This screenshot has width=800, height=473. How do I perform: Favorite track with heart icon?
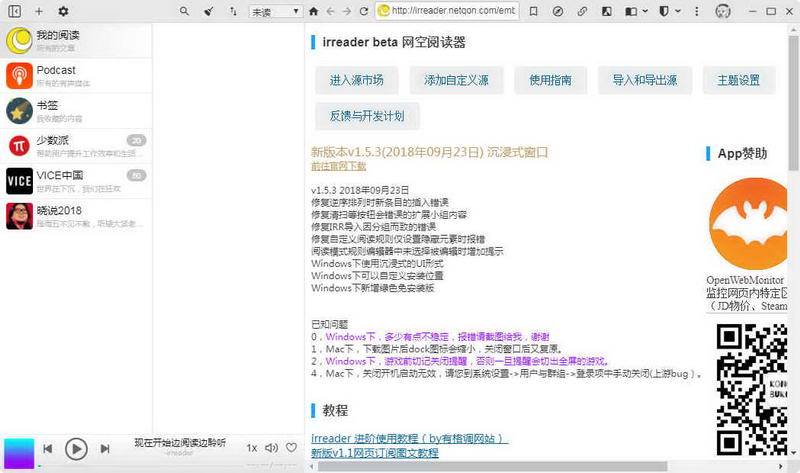pos(291,447)
